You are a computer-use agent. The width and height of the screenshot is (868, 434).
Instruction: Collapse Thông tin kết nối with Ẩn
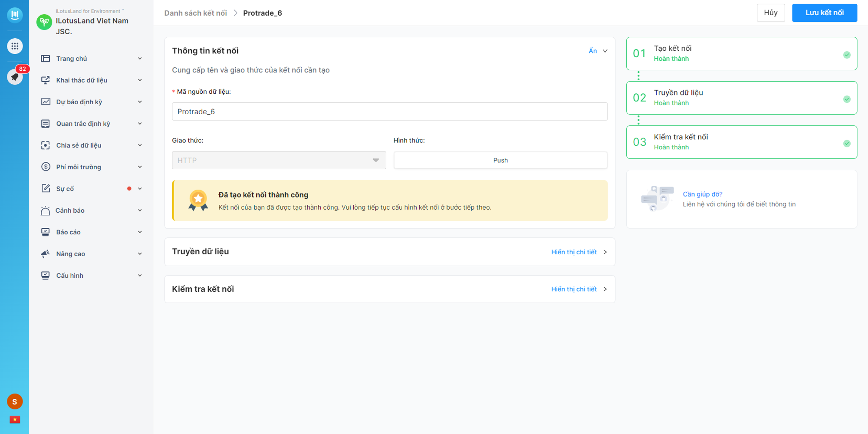point(598,51)
